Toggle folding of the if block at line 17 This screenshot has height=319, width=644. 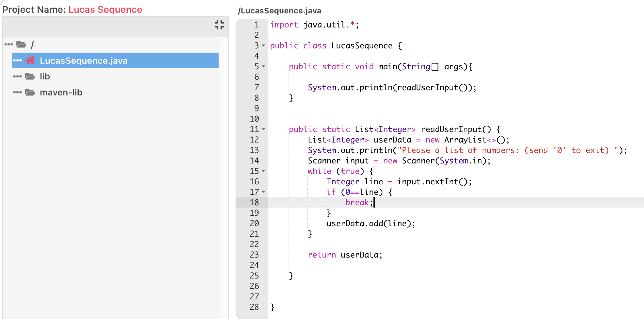pyautogui.click(x=263, y=192)
